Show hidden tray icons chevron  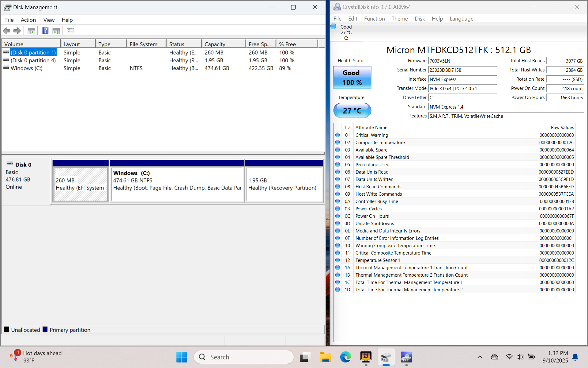click(x=480, y=357)
